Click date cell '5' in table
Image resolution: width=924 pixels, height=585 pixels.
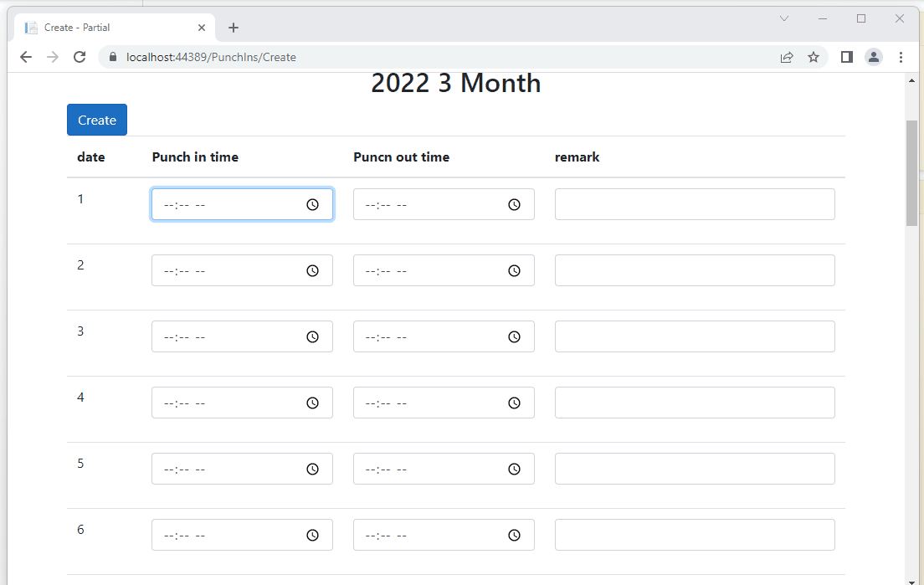coord(80,464)
